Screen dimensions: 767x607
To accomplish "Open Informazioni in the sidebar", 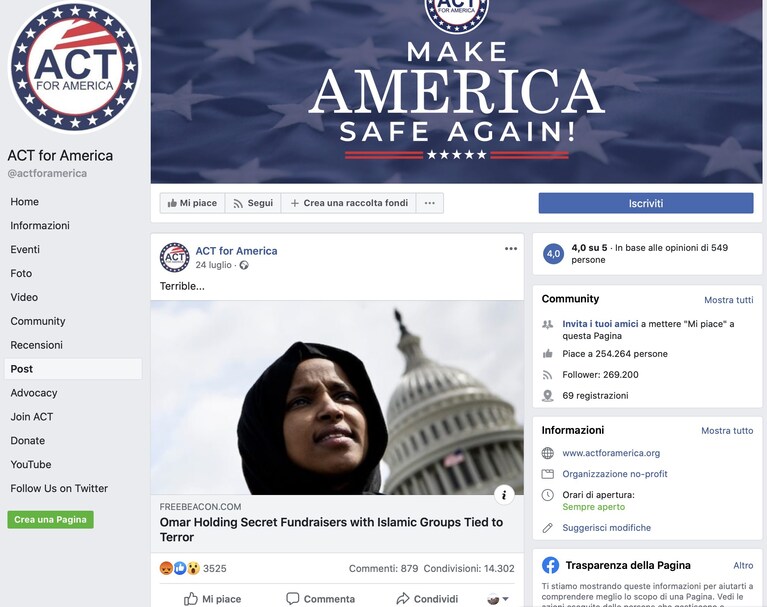I will pos(40,225).
